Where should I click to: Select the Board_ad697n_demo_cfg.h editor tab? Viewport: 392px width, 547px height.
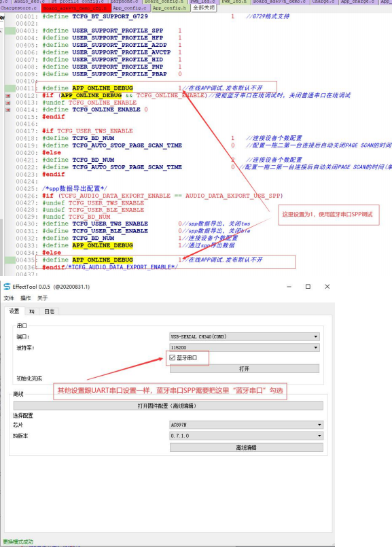tap(76, 8)
